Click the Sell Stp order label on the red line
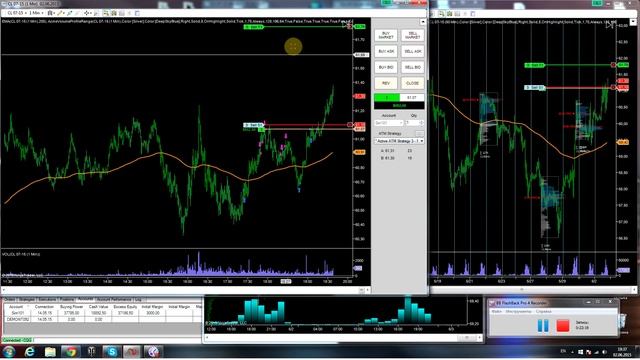This screenshot has height=360, width=640. coord(254,125)
